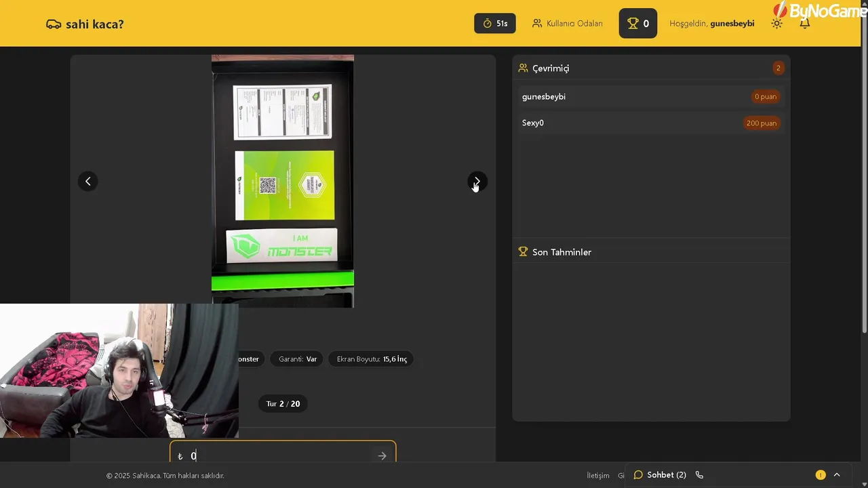Submit the guess with the arrow button

point(382,456)
